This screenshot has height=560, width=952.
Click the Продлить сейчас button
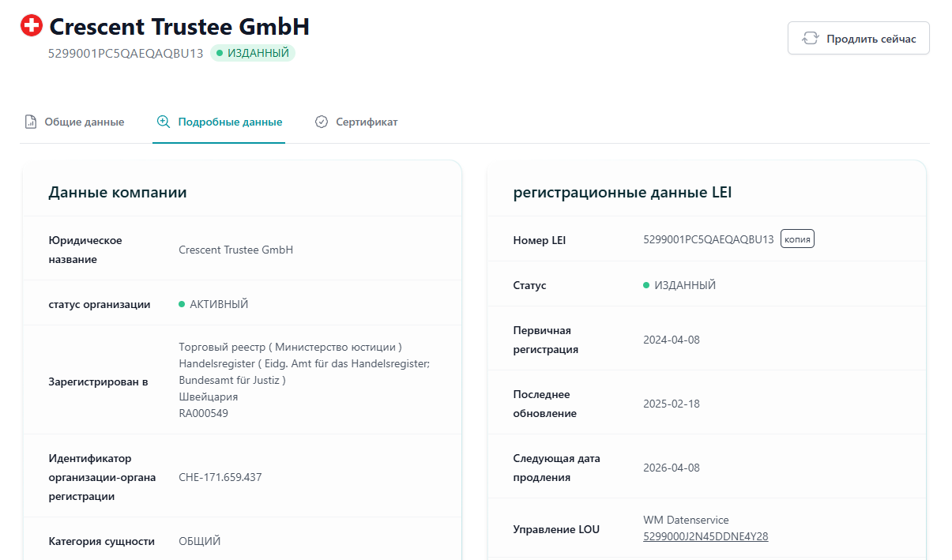click(858, 37)
